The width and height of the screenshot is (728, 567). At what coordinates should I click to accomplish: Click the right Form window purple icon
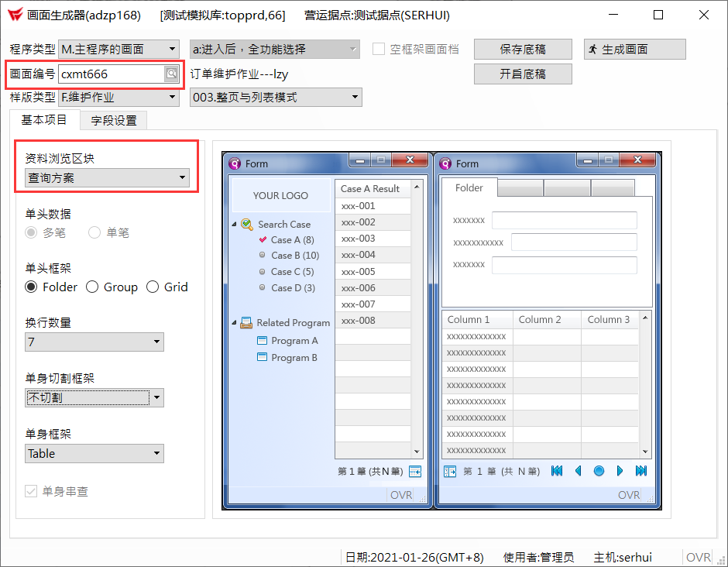click(x=445, y=163)
